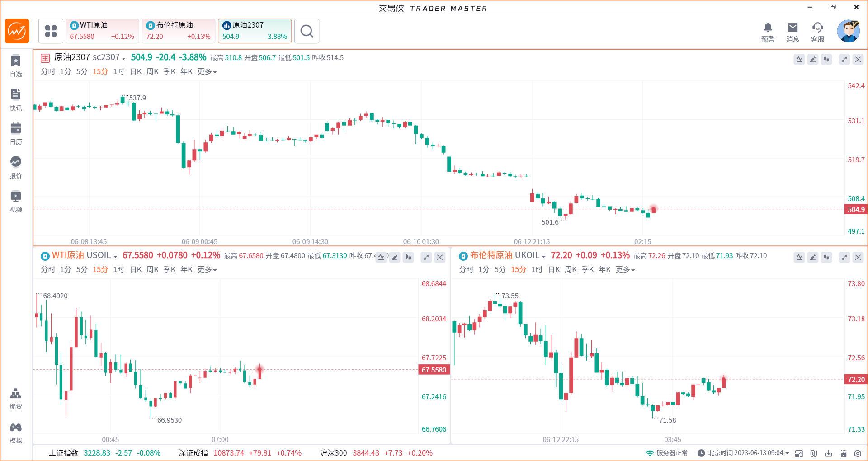Click the 服务器正常 server status

[667, 453]
